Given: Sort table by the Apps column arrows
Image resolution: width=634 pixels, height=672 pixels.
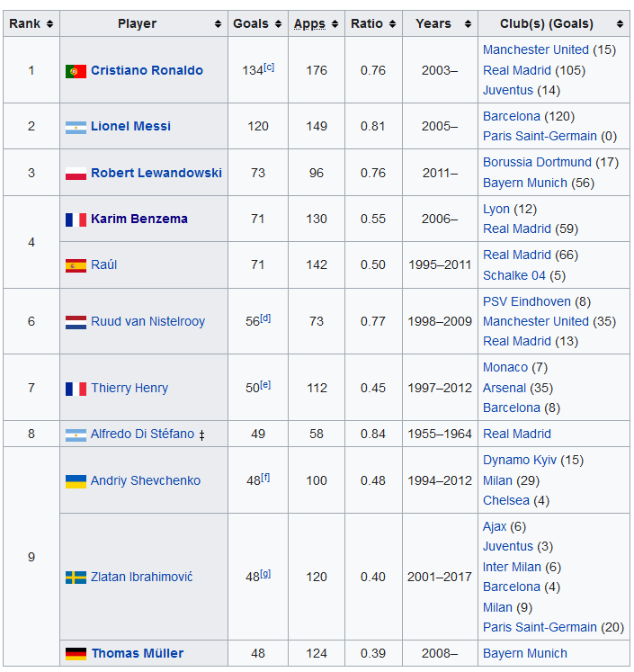Looking at the screenshot, I should coord(335,24).
